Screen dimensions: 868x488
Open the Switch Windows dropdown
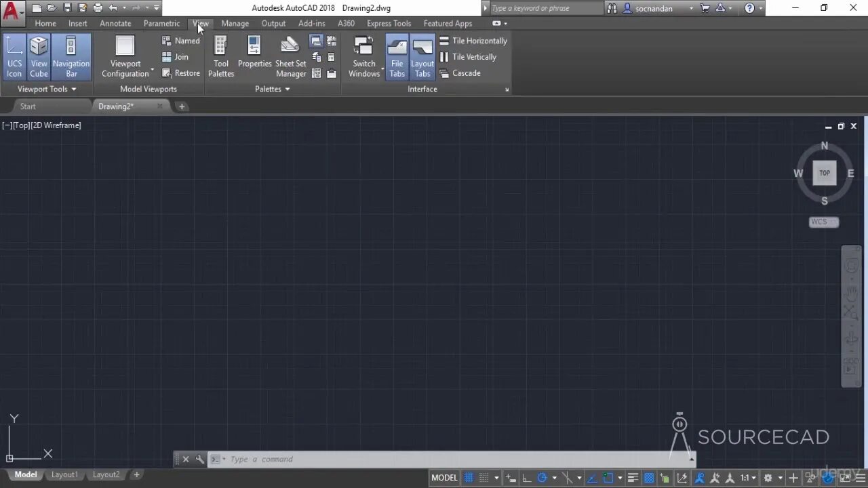364,56
